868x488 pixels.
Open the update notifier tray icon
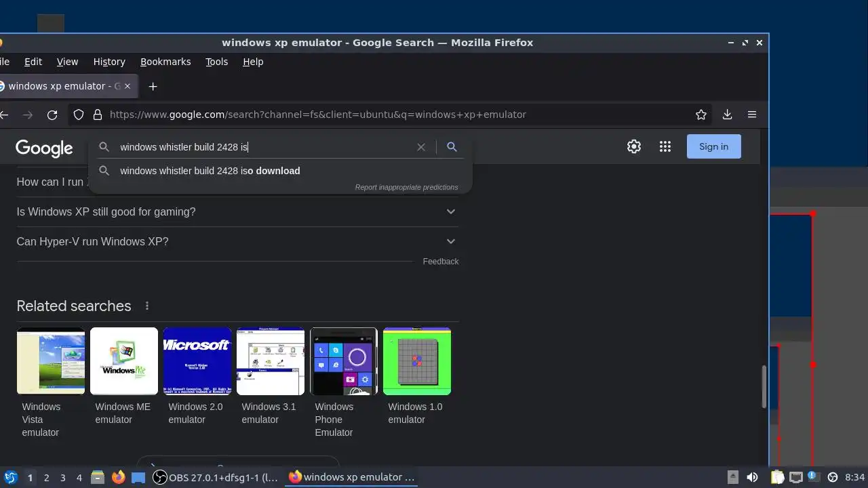[x=813, y=477]
